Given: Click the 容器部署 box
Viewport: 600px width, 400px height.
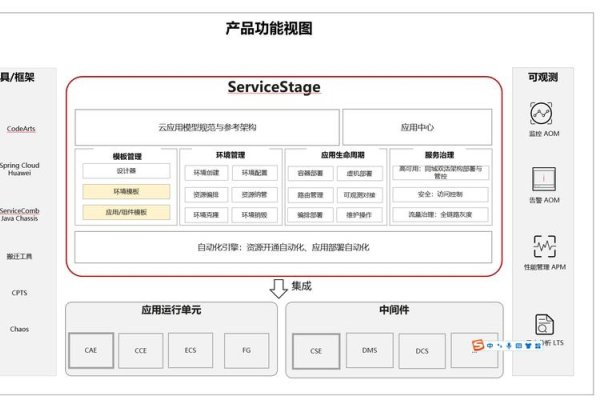Looking at the screenshot, I should (x=310, y=173).
